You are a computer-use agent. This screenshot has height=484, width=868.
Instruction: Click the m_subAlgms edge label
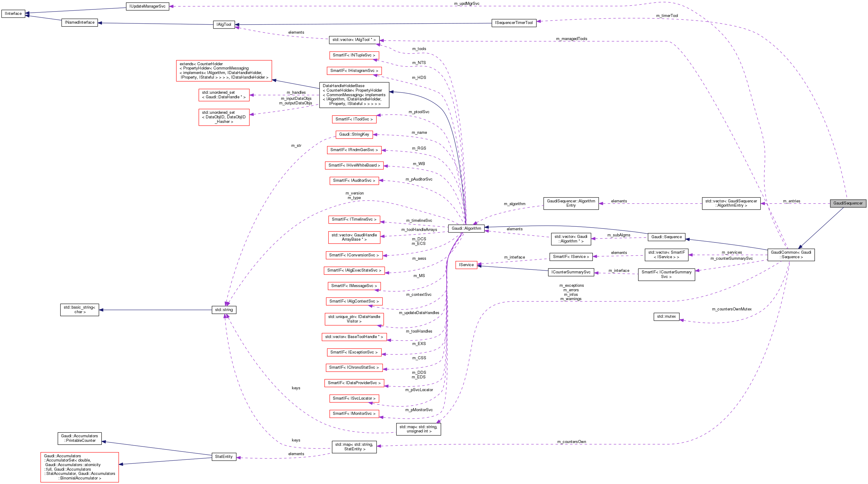pos(619,235)
